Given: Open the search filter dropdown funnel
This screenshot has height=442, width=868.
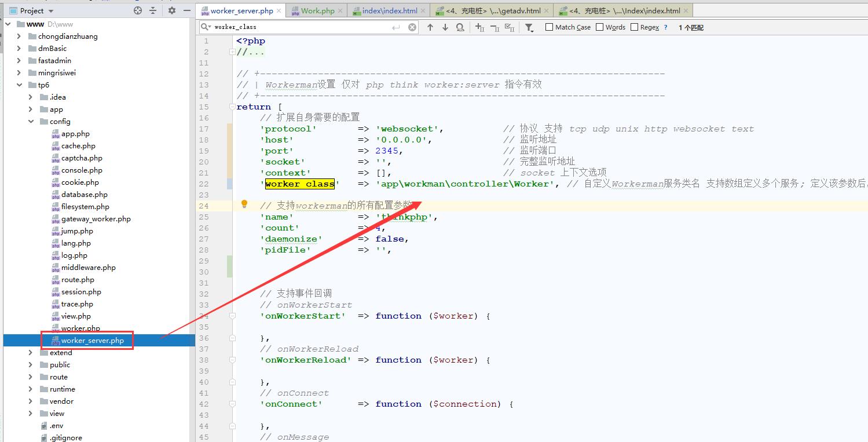Looking at the screenshot, I should [x=529, y=27].
